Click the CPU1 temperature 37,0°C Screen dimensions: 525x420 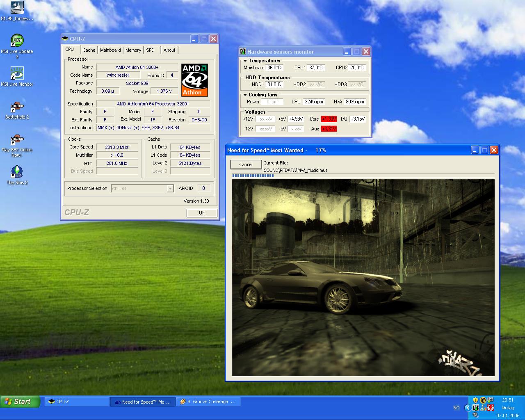coord(316,68)
